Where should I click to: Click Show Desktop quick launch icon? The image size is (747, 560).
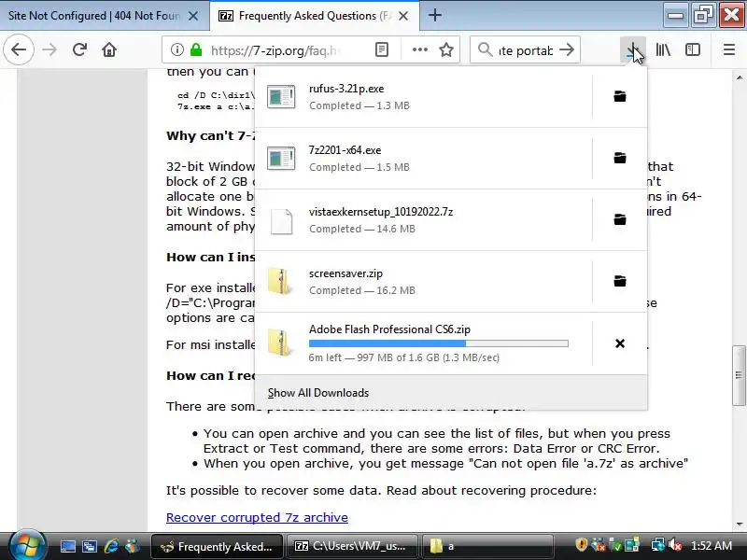click(67, 546)
